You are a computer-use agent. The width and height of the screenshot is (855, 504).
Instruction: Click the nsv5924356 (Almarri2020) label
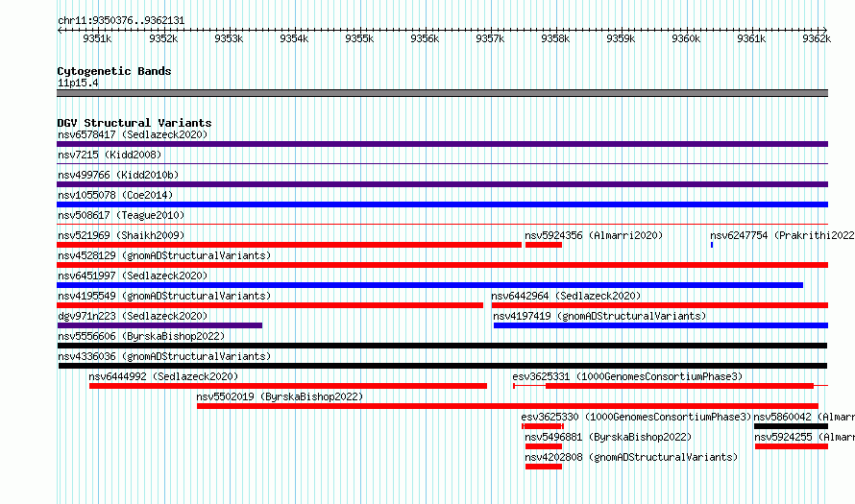[x=594, y=235]
